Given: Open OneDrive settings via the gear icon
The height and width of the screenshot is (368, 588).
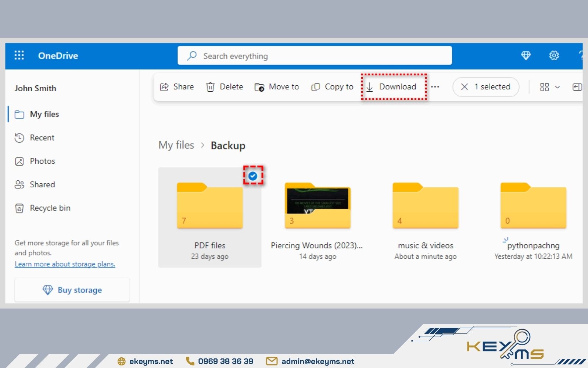Looking at the screenshot, I should [x=553, y=55].
